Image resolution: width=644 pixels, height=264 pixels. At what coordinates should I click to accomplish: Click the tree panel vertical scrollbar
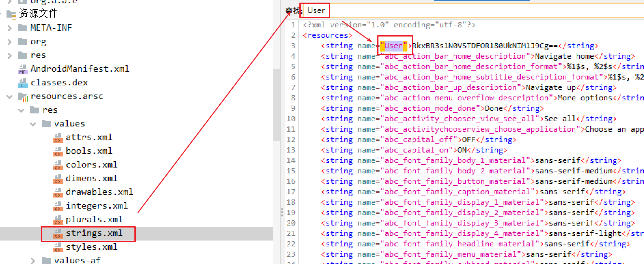coord(276,104)
